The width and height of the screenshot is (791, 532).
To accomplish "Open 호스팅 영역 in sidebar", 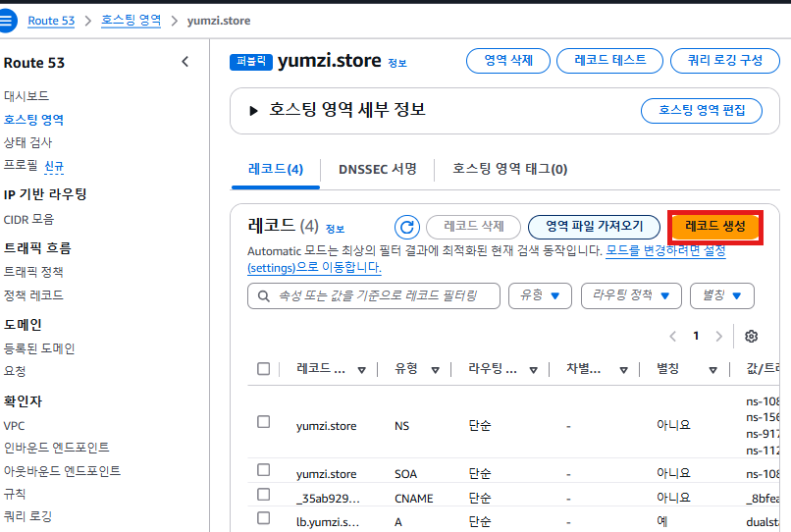I will click(33, 120).
